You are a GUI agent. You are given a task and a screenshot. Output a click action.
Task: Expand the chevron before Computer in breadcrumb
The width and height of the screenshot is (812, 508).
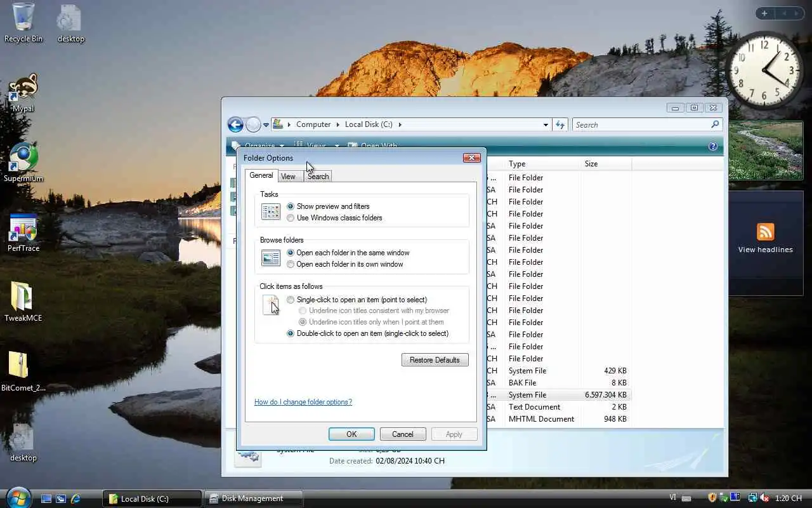coord(289,125)
